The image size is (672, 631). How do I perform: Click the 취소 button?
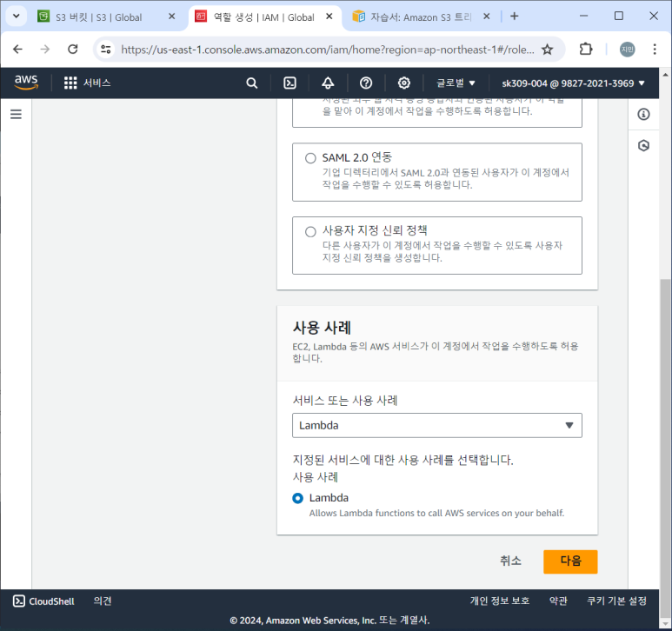coord(510,561)
